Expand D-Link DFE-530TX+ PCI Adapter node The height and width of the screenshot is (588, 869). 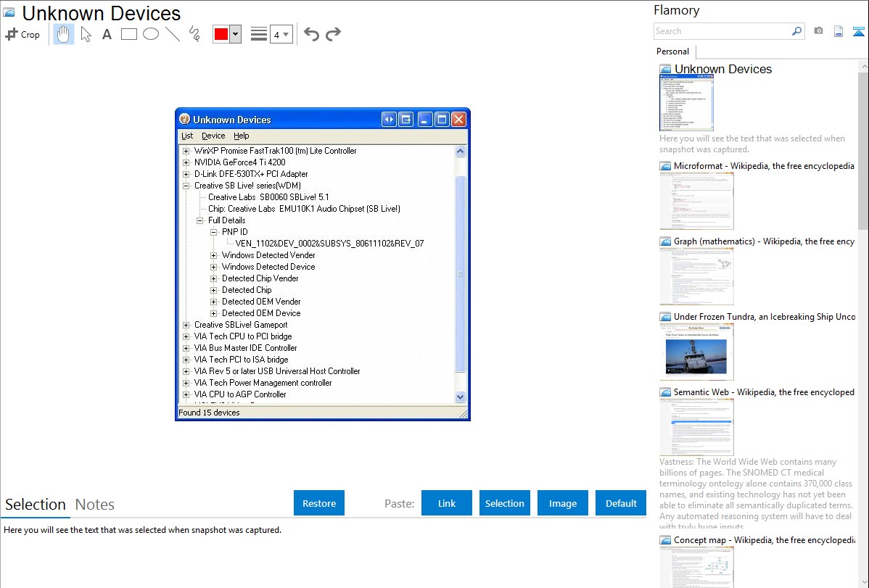click(186, 174)
